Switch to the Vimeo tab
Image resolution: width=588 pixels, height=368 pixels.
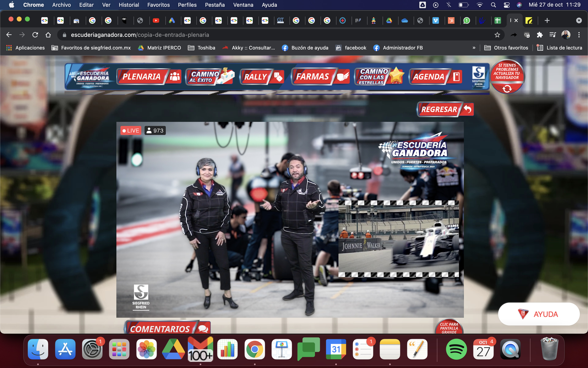(x=435, y=20)
